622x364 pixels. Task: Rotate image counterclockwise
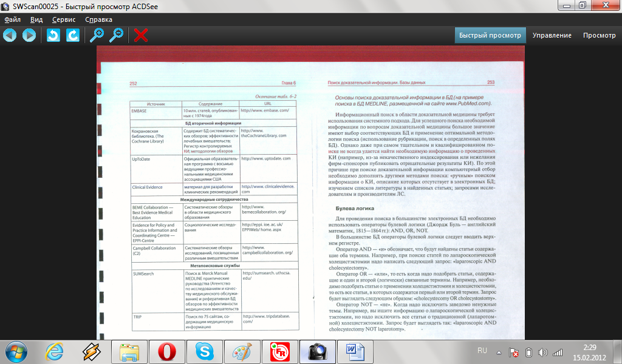[x=53, y=35]
